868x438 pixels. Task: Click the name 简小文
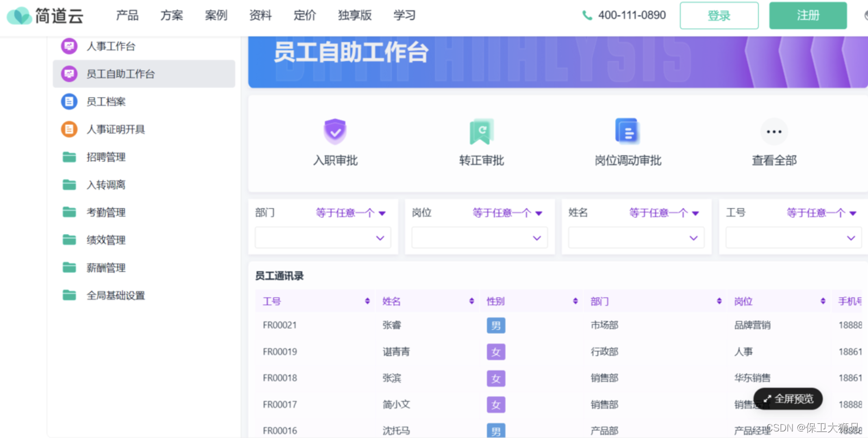click(396, 404)
